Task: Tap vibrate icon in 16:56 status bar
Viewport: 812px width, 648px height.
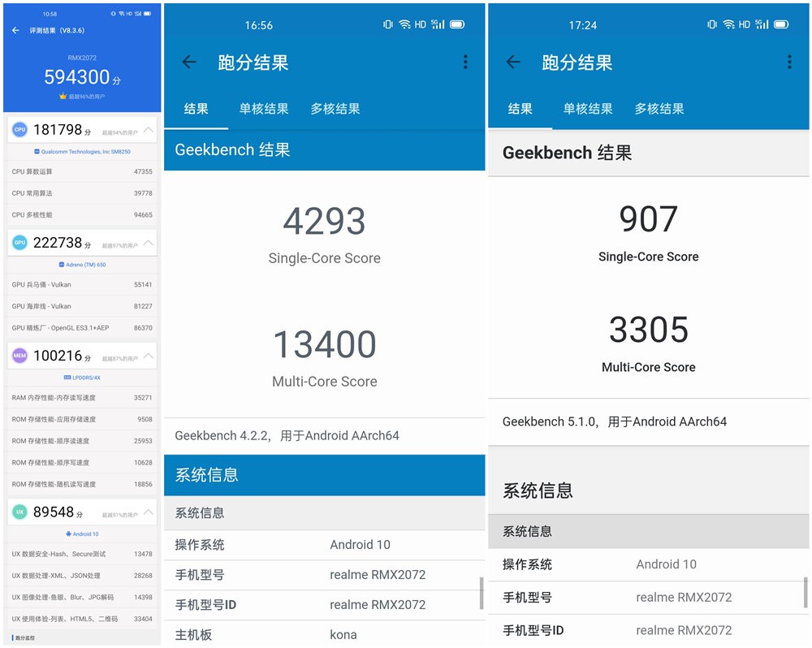Action: pyautogui.click(x=388, y=24)
